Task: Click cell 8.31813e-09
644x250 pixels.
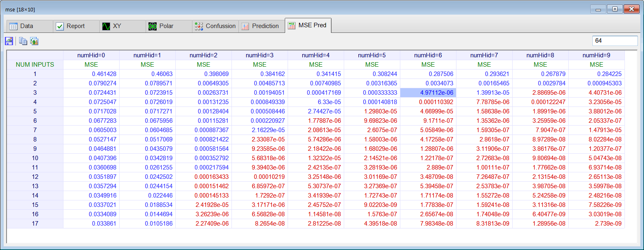Action: [484, 224]
